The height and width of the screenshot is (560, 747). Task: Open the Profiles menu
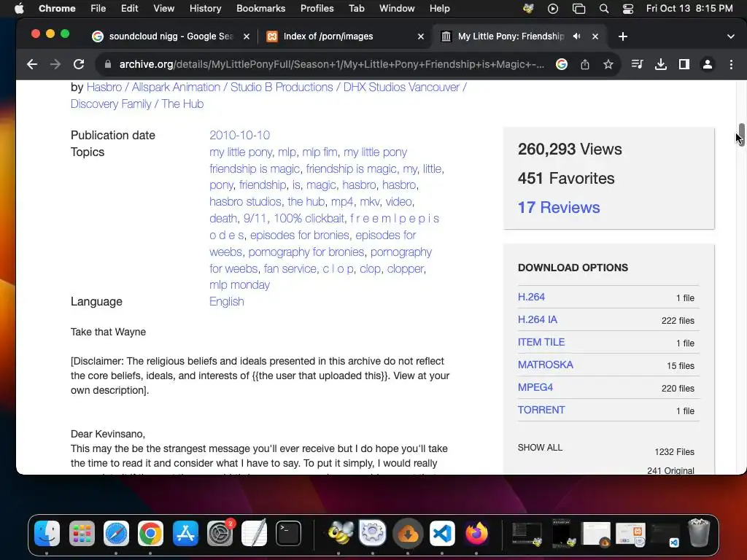tap(317, 8)
